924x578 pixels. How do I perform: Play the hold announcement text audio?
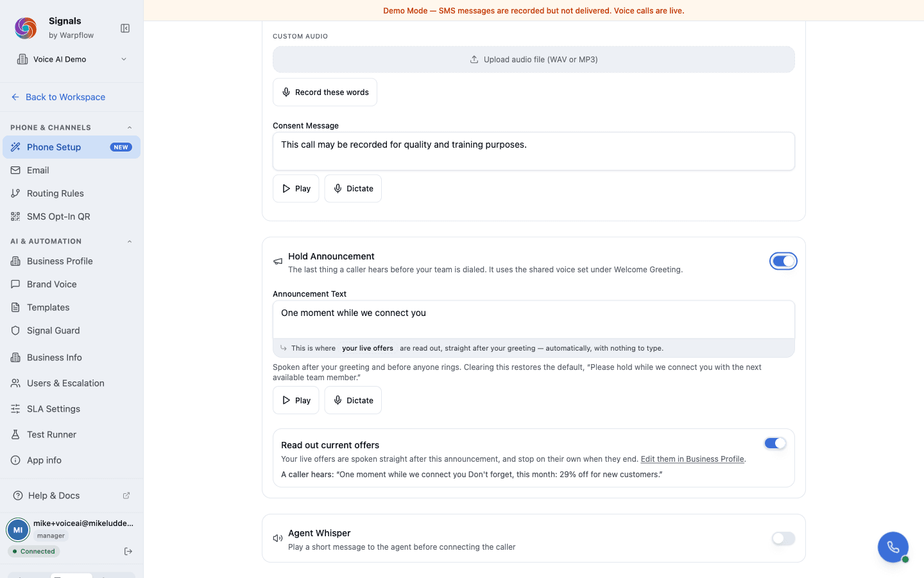point(296,400)
